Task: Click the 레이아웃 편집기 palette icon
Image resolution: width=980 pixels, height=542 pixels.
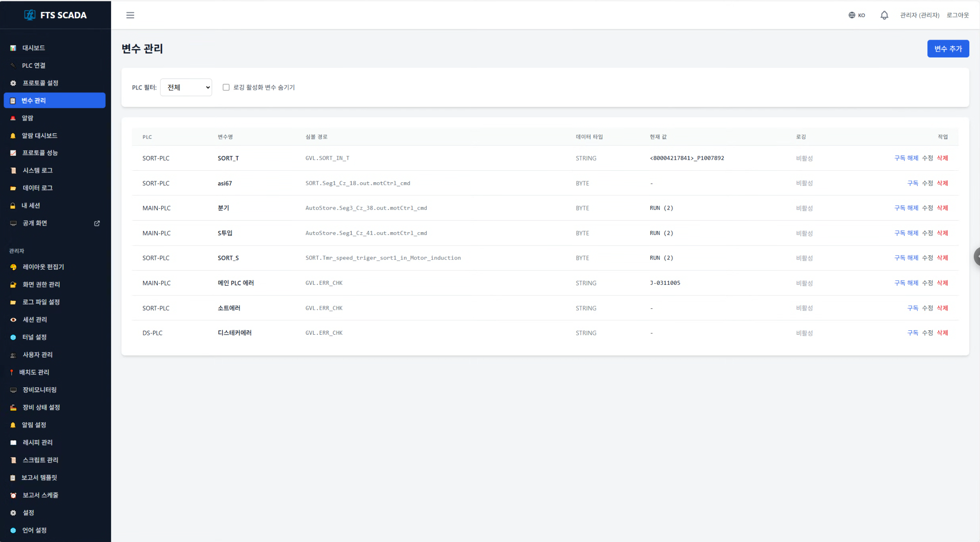Action: 13,267
